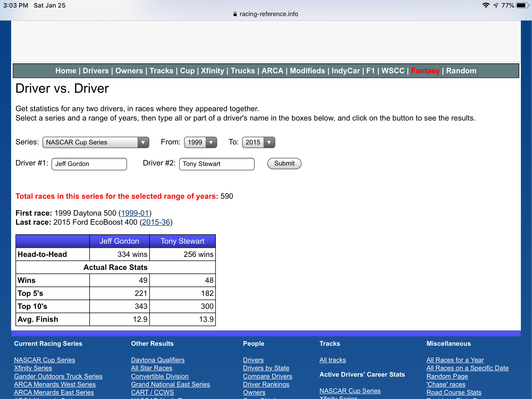
Task: Open the Compare Drivers footer link
Action: pyautogui.click(x=267, y=376)
